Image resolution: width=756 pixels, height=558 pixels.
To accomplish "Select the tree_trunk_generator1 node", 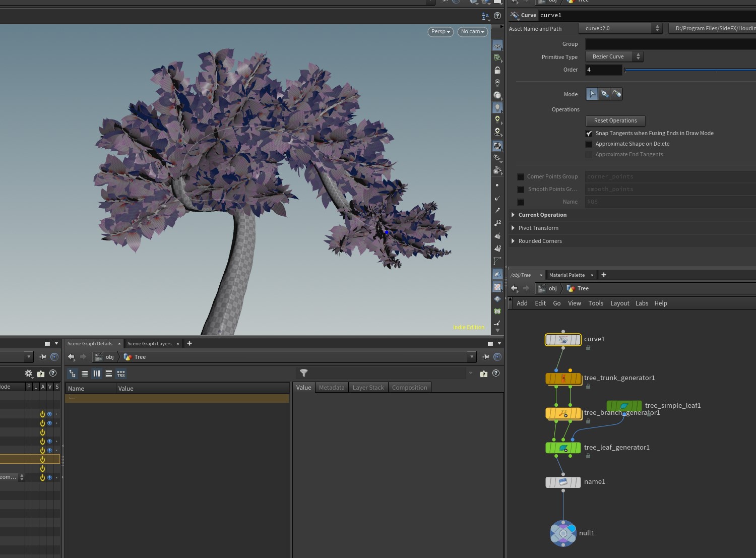I will tap(563, 378).
